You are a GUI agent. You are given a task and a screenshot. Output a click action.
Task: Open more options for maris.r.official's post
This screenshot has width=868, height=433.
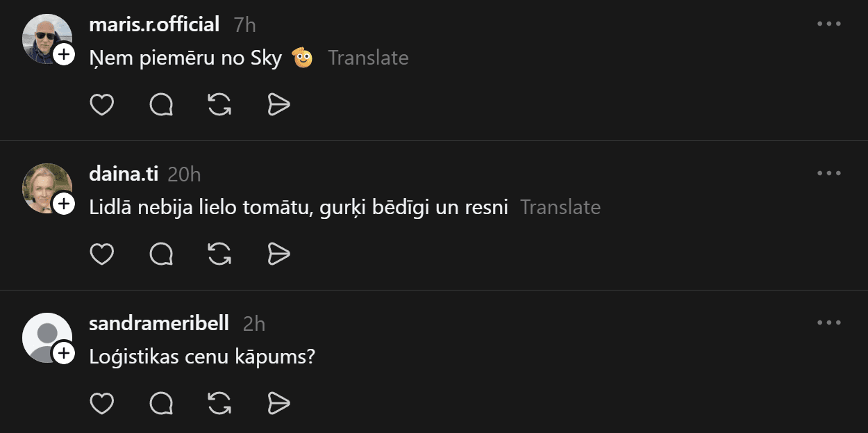click(829, 24)
